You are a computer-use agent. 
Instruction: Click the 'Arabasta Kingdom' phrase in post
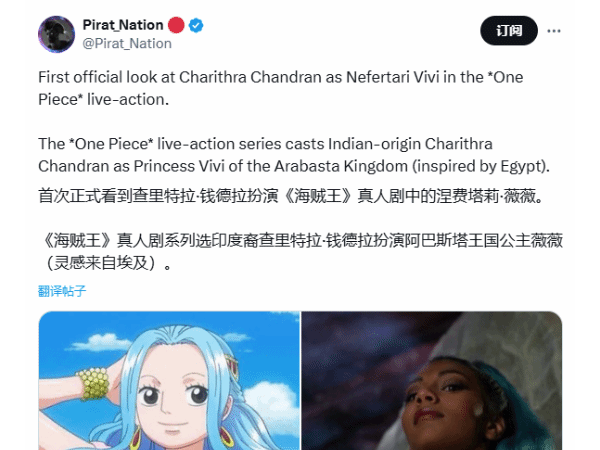point(341,166)
